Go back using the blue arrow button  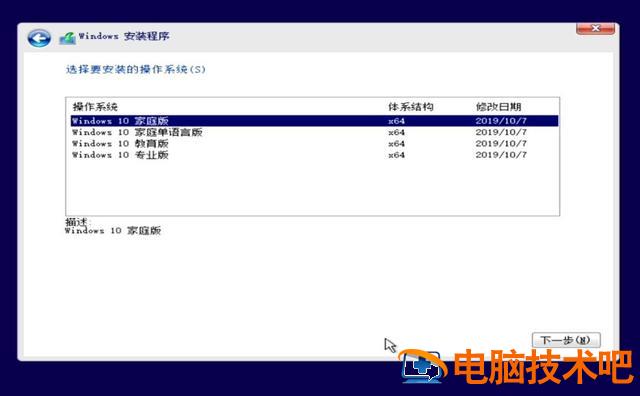tap(39, 38)
